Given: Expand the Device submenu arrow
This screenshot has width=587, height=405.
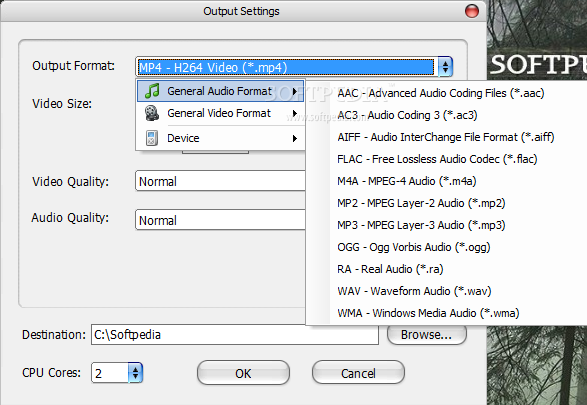Looking at the screenshot, I should (295, 138).
